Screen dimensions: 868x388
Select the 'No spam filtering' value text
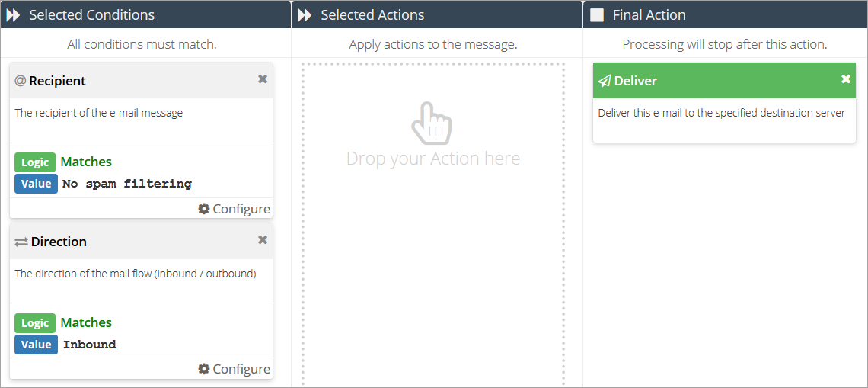point(127,184)
